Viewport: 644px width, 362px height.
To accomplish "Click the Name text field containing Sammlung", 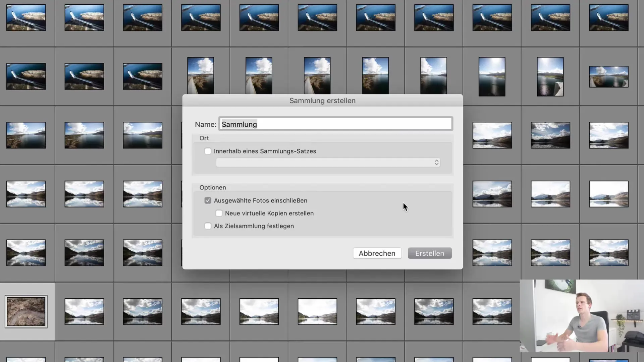I will [x=335, y=124].
